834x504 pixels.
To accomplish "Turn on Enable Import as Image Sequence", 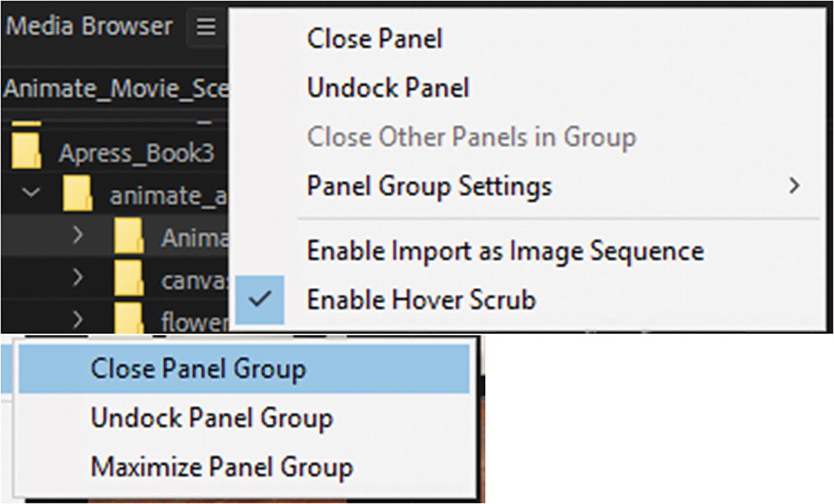I will (x=505, y=251).
